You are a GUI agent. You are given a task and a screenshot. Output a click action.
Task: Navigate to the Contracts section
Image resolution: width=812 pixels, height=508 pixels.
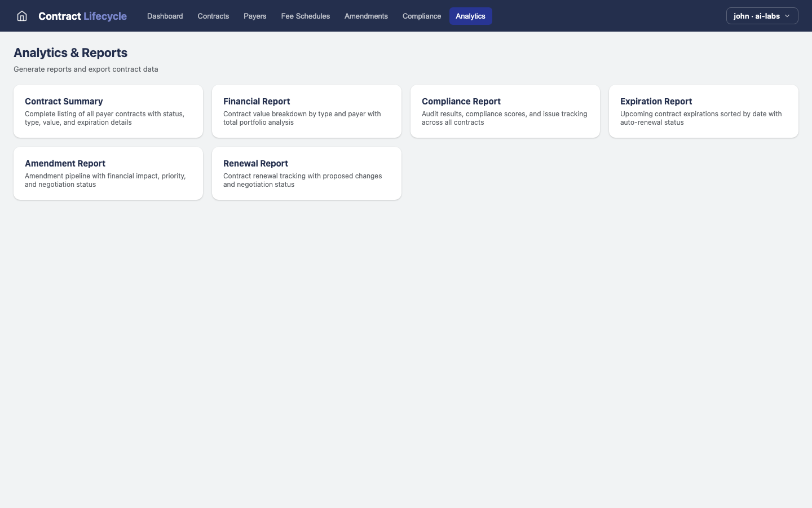point(213,16)
